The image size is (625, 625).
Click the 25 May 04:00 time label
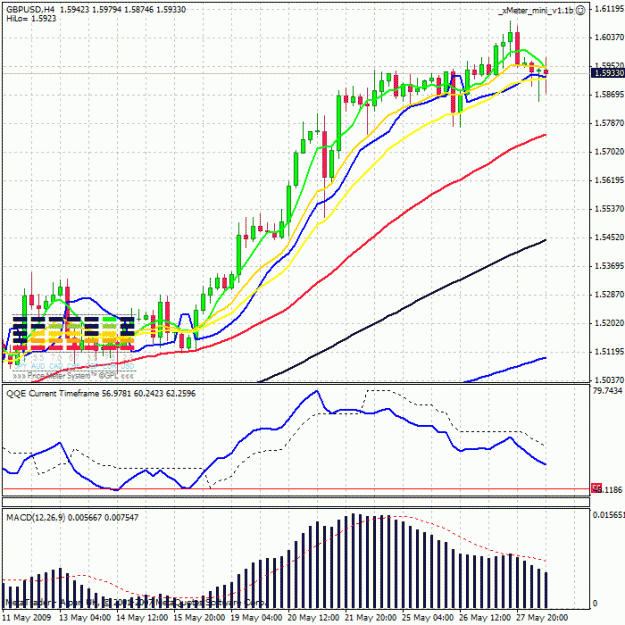point(428,617)
